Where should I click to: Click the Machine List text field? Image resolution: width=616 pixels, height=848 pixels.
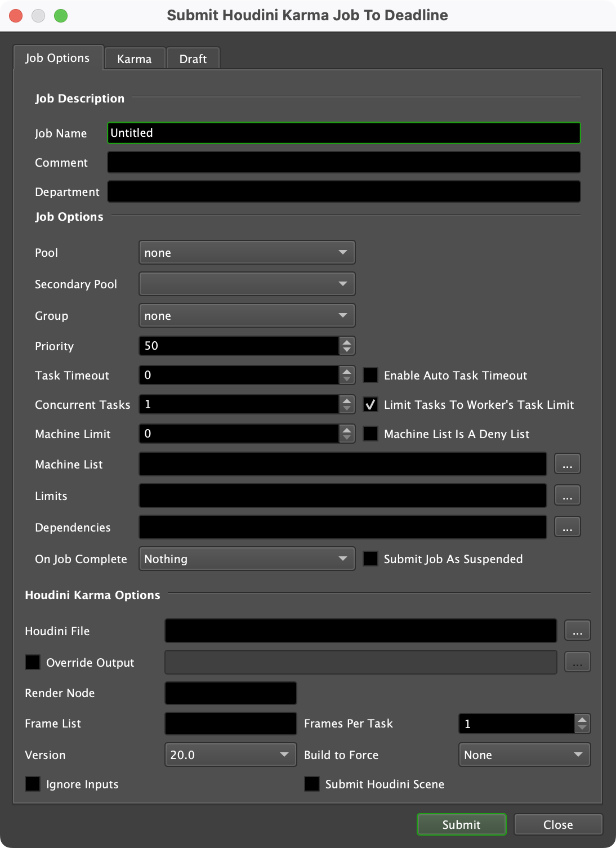(343, 464)
